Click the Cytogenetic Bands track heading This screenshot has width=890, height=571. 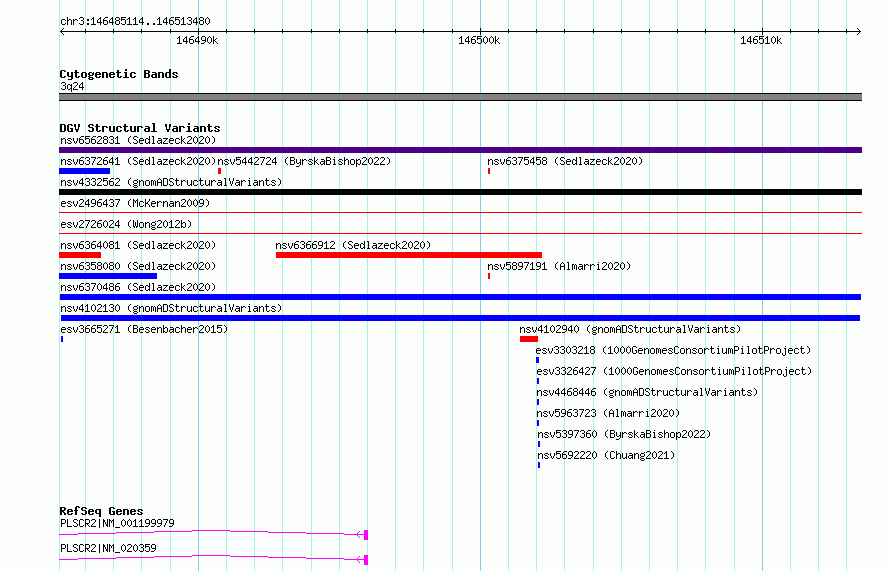[x=119, y=74]
